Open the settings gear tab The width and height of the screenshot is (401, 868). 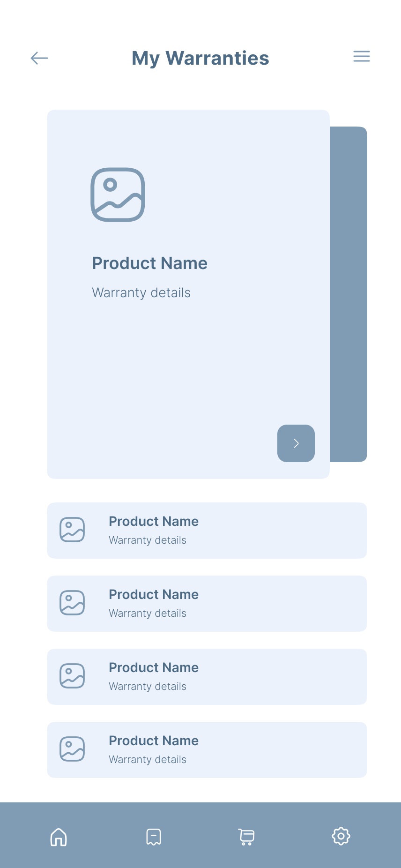[341, 836]
